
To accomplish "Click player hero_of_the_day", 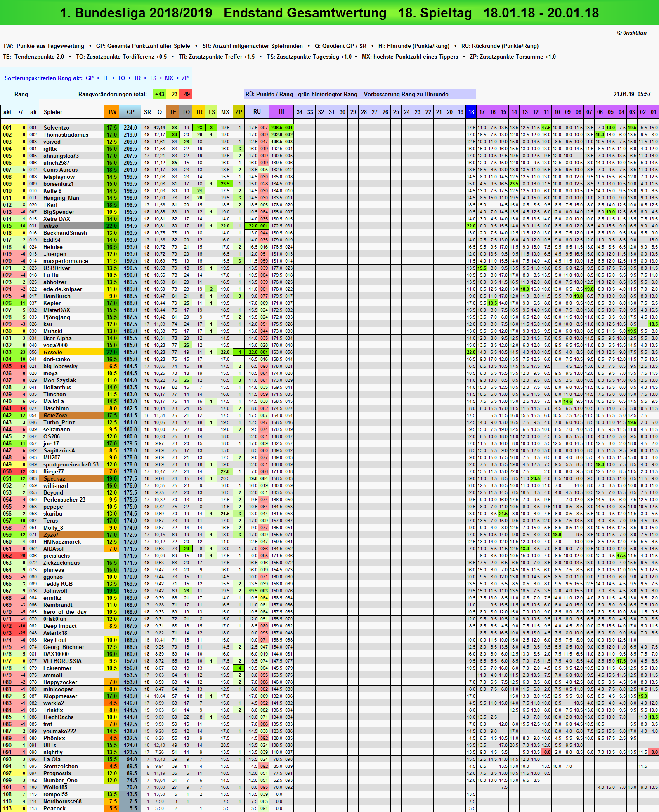I will pos(65,612).
